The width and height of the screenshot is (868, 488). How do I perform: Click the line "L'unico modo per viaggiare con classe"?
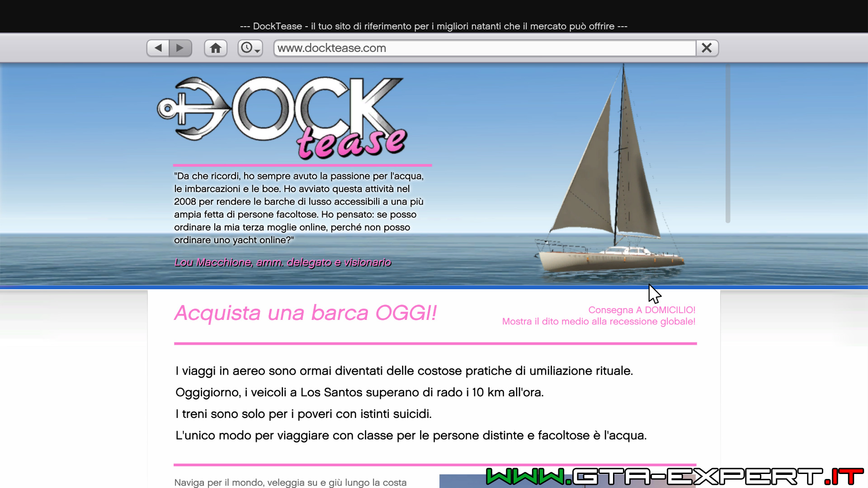411,436
